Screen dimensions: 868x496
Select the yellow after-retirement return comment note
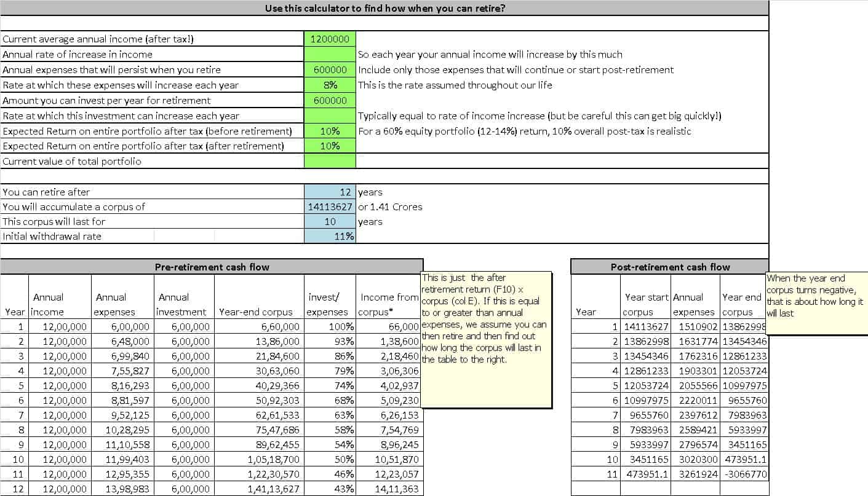click(x=482, y=339)
